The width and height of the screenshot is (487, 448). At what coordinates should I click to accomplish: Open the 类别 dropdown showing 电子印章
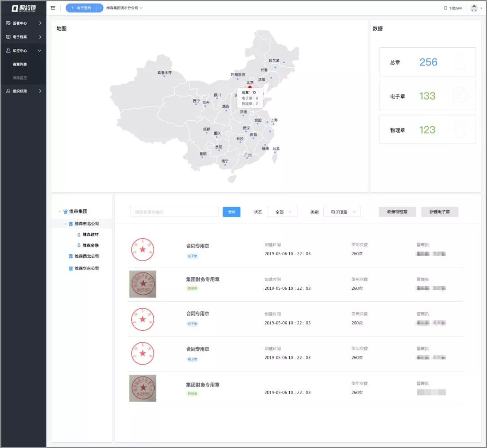coord(342,212)
